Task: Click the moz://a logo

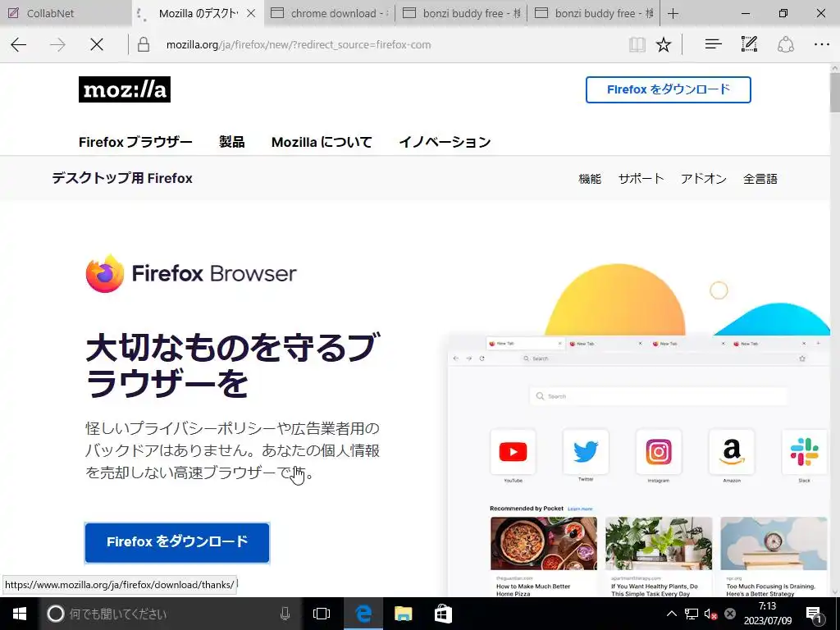Action: tap(125, 89)
